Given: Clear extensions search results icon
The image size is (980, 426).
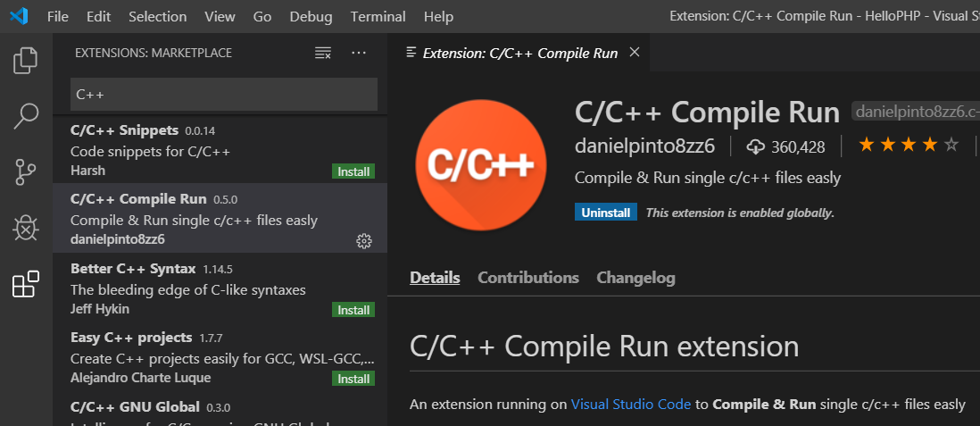Looking at the screenshot, I should (322, 54).
